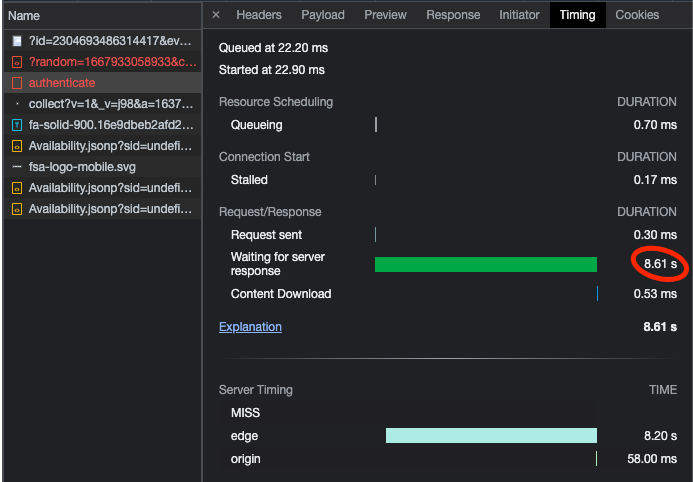Screen dimensions: 693x482
Task: Open the Explanation link
Action: [x=250, y=327]
